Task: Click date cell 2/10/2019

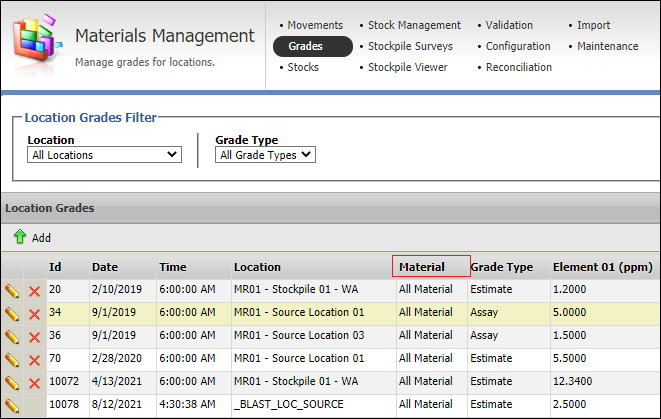Action: 117,289
